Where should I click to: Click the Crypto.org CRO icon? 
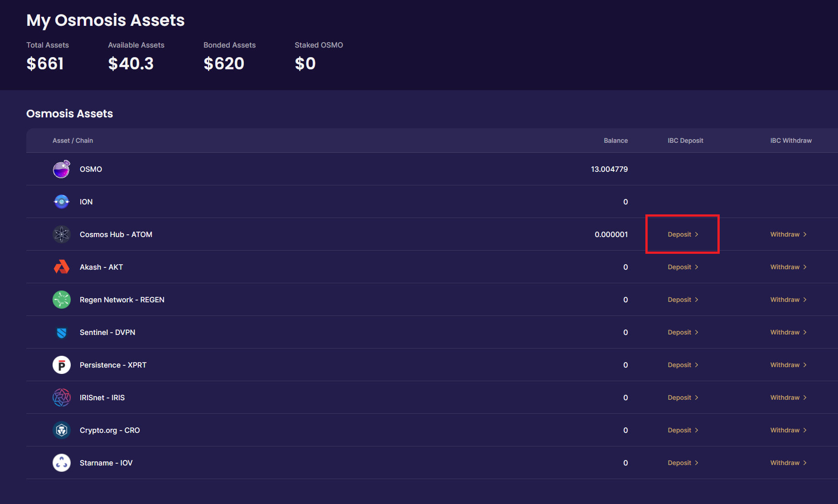click(x=62, y=430)
